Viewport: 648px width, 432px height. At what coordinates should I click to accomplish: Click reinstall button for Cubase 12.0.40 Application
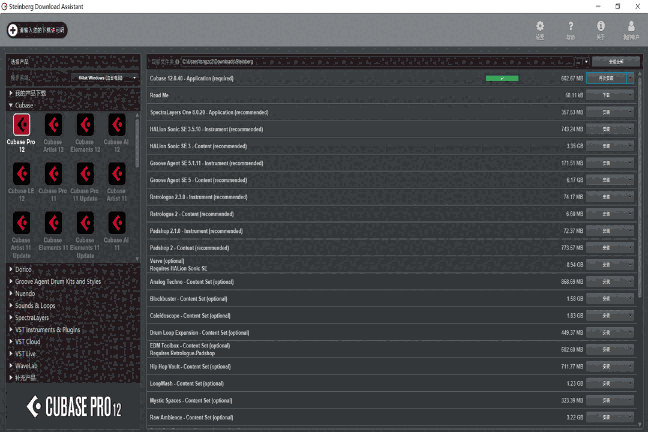pos(606,78)
